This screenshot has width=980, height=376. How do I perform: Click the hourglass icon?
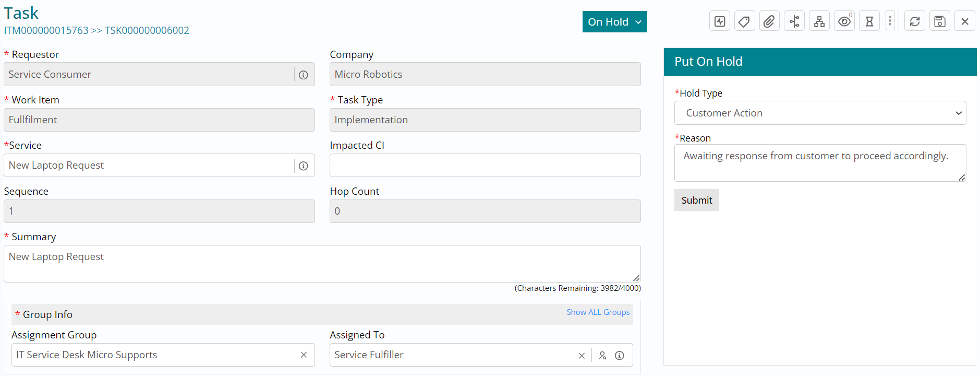tap(869, 21)
